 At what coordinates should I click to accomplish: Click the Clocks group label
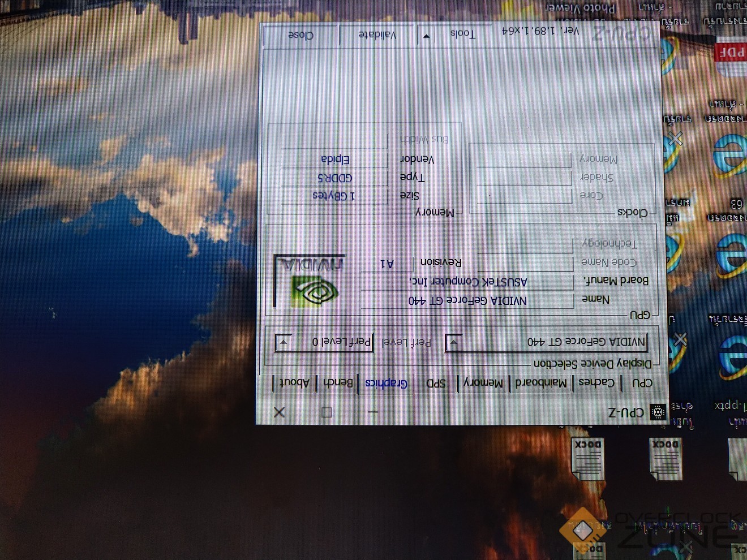point(632,213)
